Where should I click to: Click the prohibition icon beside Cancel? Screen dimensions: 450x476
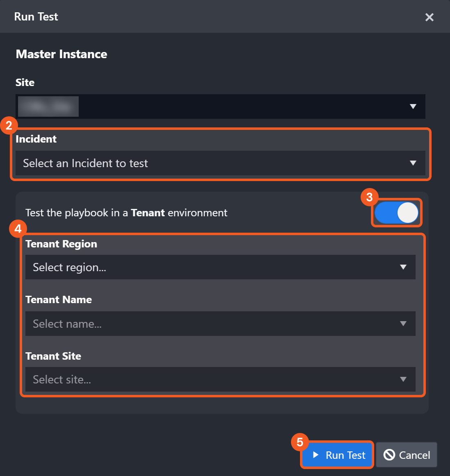tap(389, 455)
